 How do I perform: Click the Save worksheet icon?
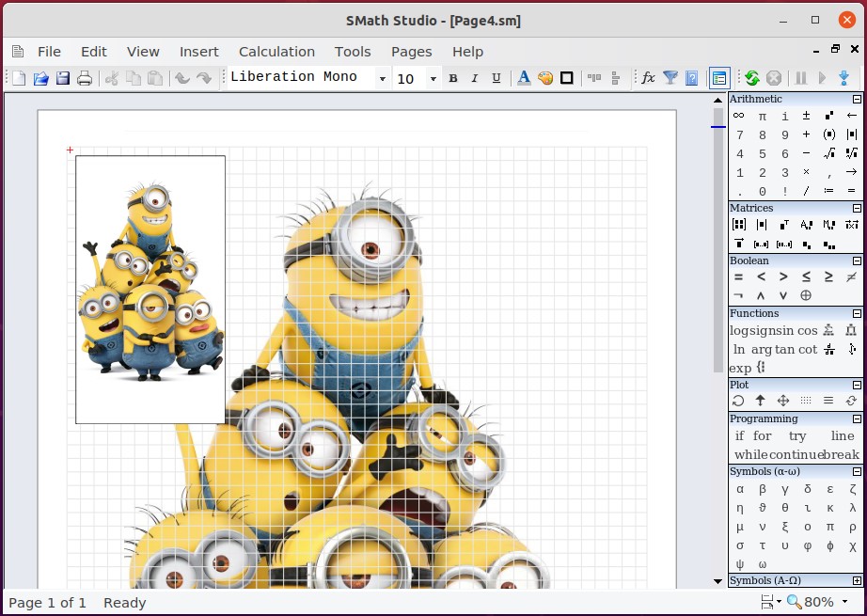click(63, 78)
